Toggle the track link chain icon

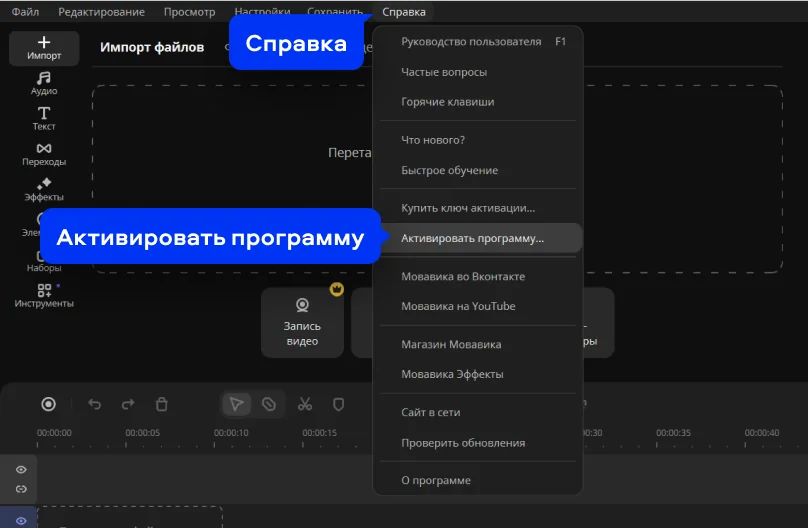pos(21,489)
